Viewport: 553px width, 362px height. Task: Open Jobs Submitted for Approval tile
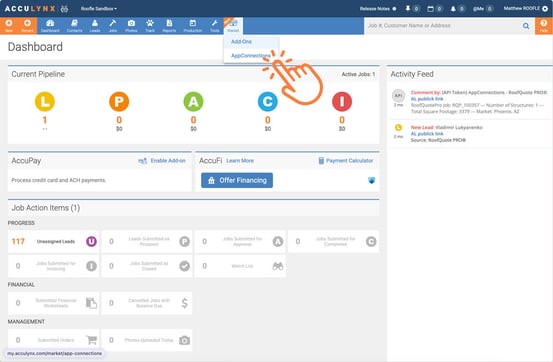point(240,242)
